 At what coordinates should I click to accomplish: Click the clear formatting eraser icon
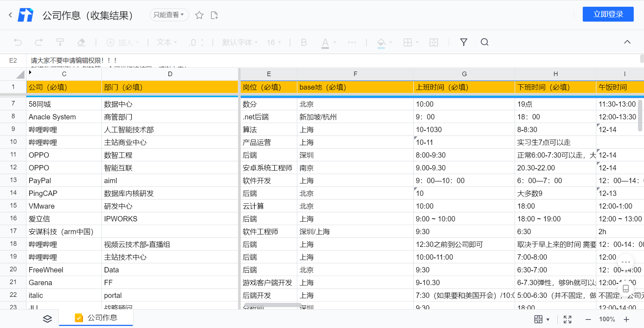(81, 43)
